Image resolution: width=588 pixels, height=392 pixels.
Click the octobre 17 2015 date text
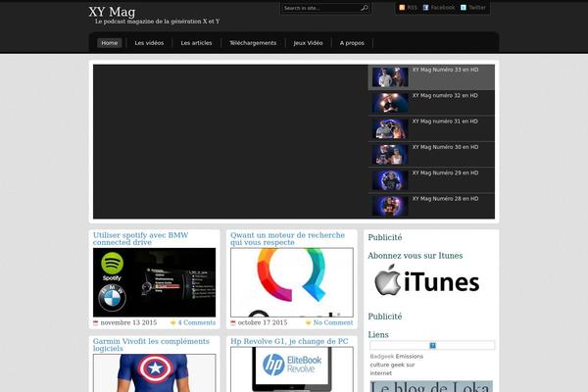pos(263,322)
